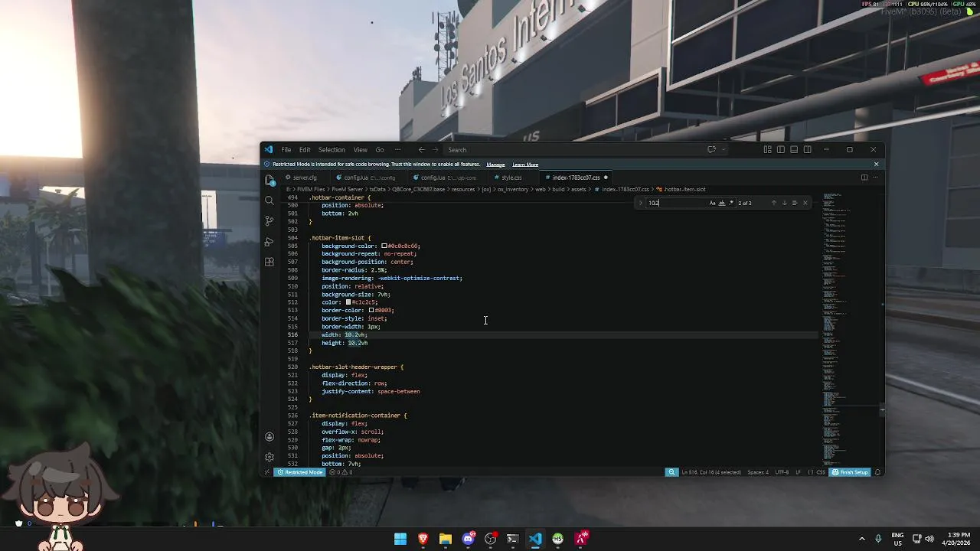The image size is (980, 551).
Task: Select the index-1783cc07.css tab
Action: point(576,178)
